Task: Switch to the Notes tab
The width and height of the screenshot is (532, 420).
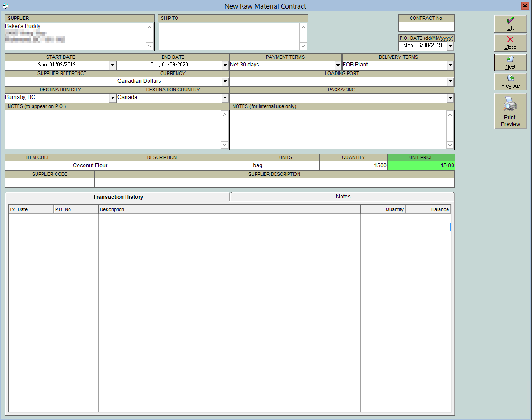Action: 343,197
